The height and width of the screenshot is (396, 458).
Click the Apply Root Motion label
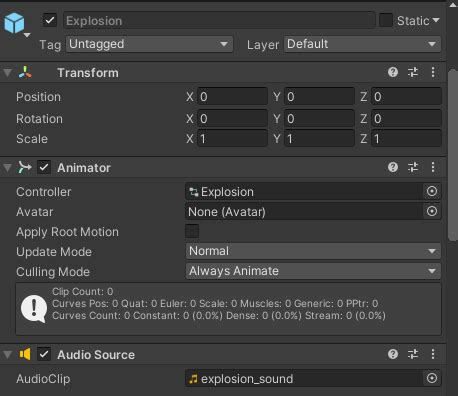(x=67, y=232)
